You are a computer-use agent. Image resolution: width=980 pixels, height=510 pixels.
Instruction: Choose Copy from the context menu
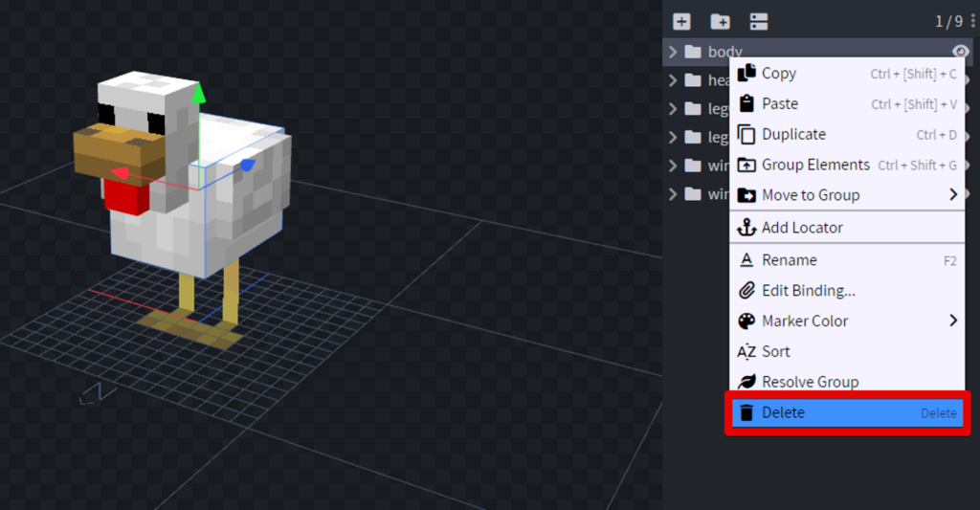(779, 74)
